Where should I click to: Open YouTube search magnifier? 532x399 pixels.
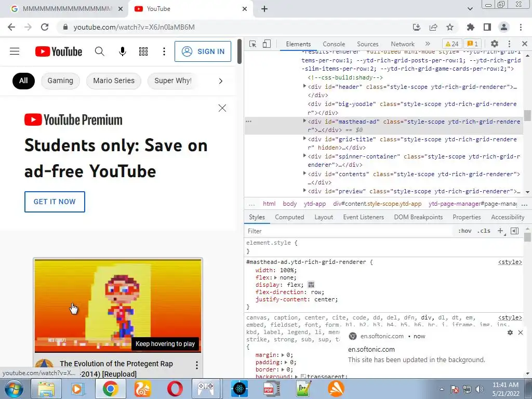(x=99, y=51)
